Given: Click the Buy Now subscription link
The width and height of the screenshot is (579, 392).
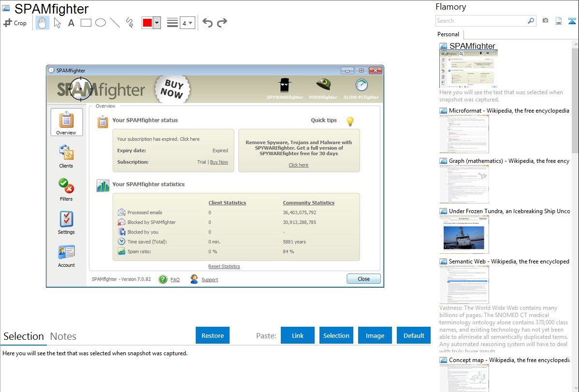Looking at the screenshot, I should point(219,162).
